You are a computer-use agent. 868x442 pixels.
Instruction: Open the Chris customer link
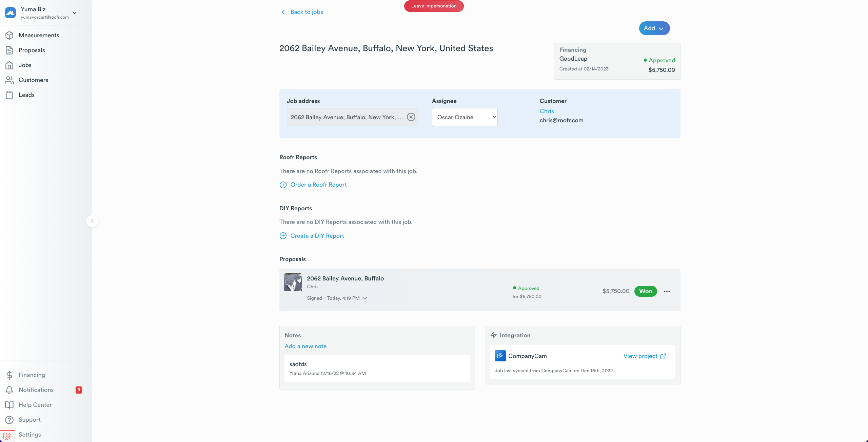click(547, 111)
